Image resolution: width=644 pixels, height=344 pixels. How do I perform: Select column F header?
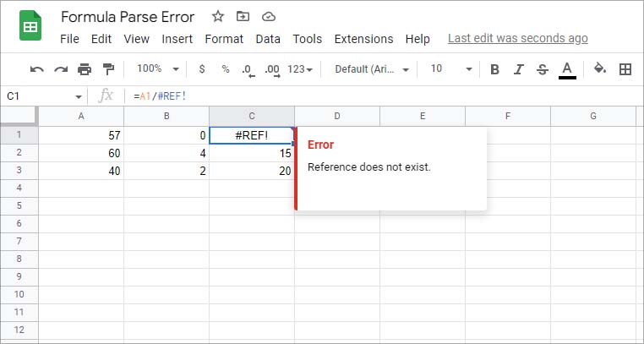(508, 116)
